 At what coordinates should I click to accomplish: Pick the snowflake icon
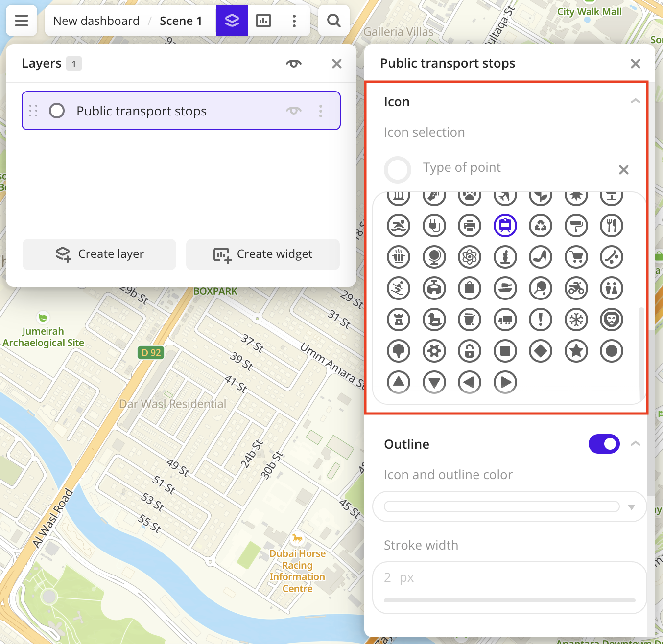point(576,320)
